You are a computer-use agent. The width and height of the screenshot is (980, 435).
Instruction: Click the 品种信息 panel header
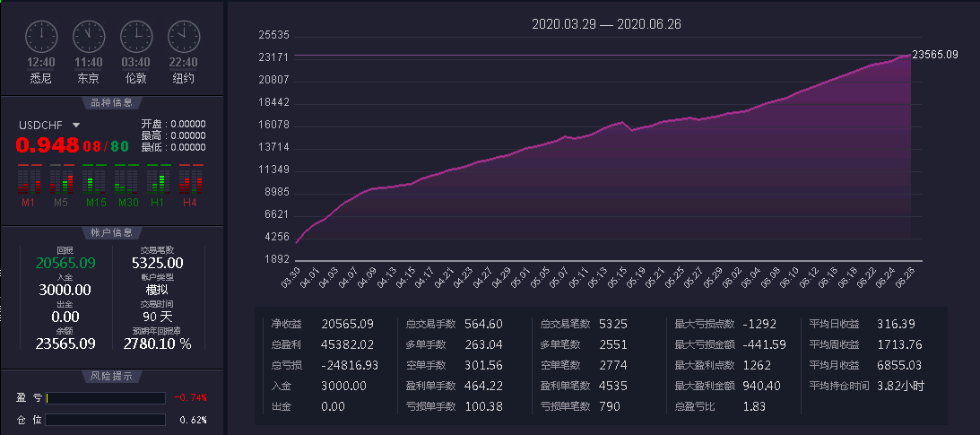point(111,102)
